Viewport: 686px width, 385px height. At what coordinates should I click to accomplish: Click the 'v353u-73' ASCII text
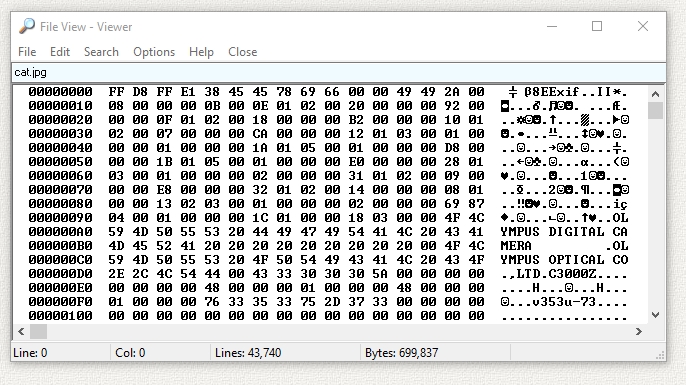point(564,302)
